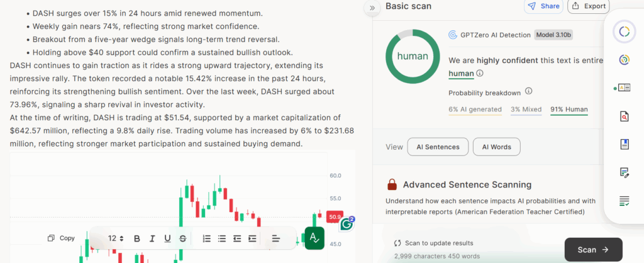
Task: Switch view to AI Sentences
Action: [438, 147]
